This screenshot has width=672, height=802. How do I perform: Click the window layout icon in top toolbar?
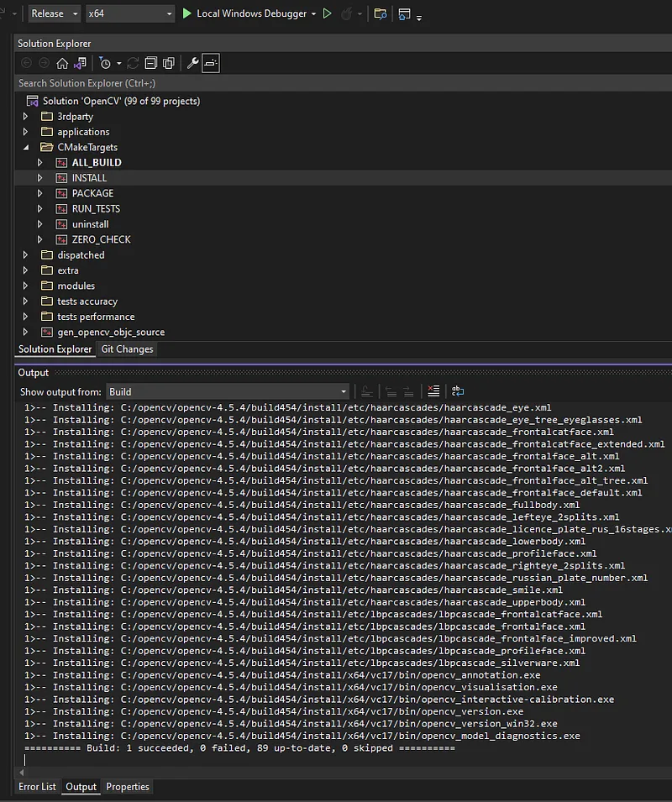tap(404, 13)
